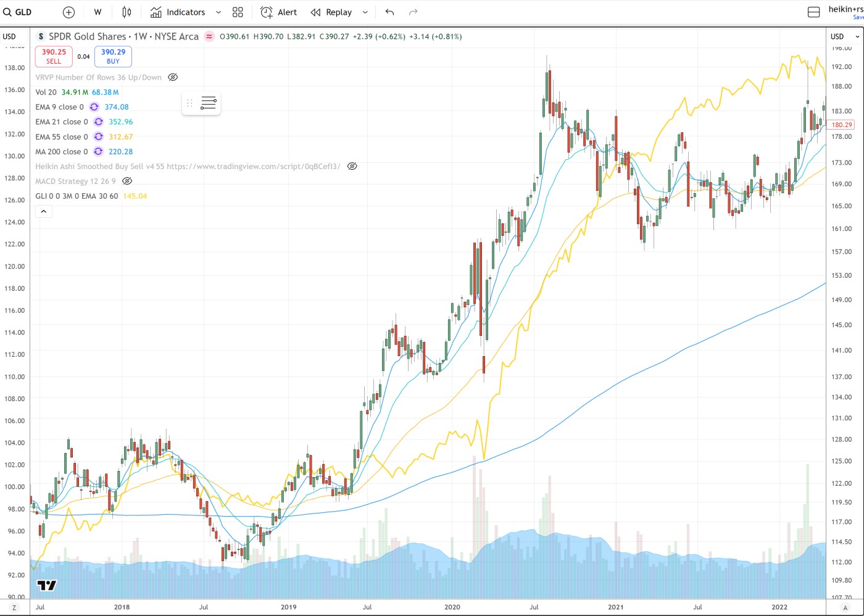Expand the Replay dropdown arrow

(365, 12)
